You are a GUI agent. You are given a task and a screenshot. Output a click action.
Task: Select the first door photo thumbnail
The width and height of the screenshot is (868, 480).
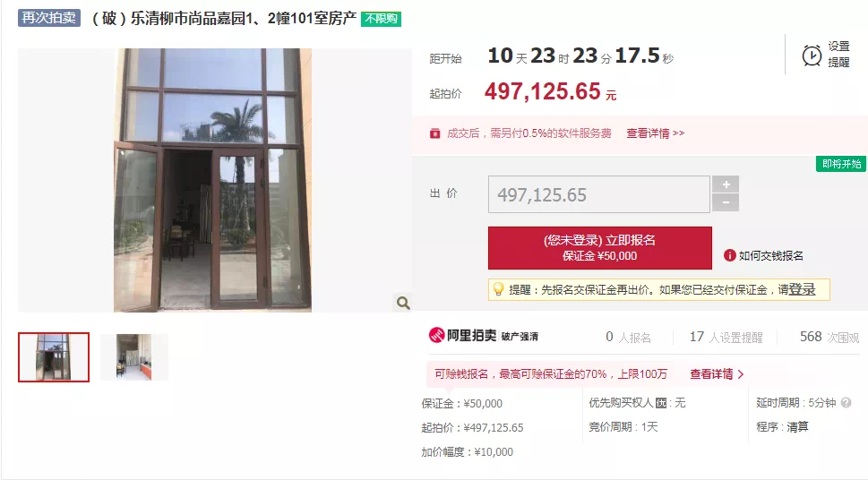(x=54, y=357)
